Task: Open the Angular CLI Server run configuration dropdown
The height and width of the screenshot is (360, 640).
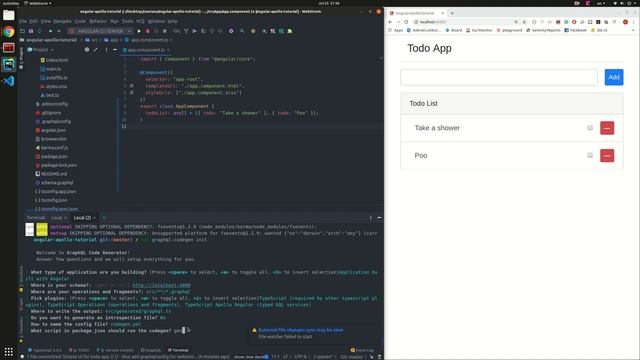Action: [x=100, y=31]
